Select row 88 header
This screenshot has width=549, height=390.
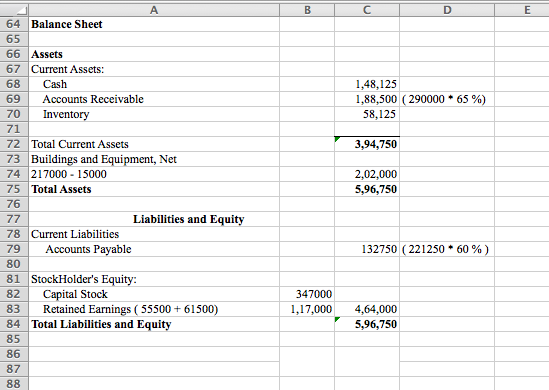pyautogui.click(x=14, y=384)
